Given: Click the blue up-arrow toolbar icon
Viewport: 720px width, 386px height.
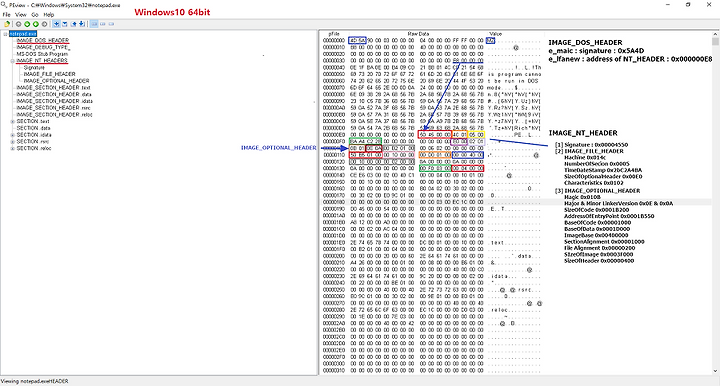Looking at the screenshot, I should pyautogui.click(x=73, y=24).
